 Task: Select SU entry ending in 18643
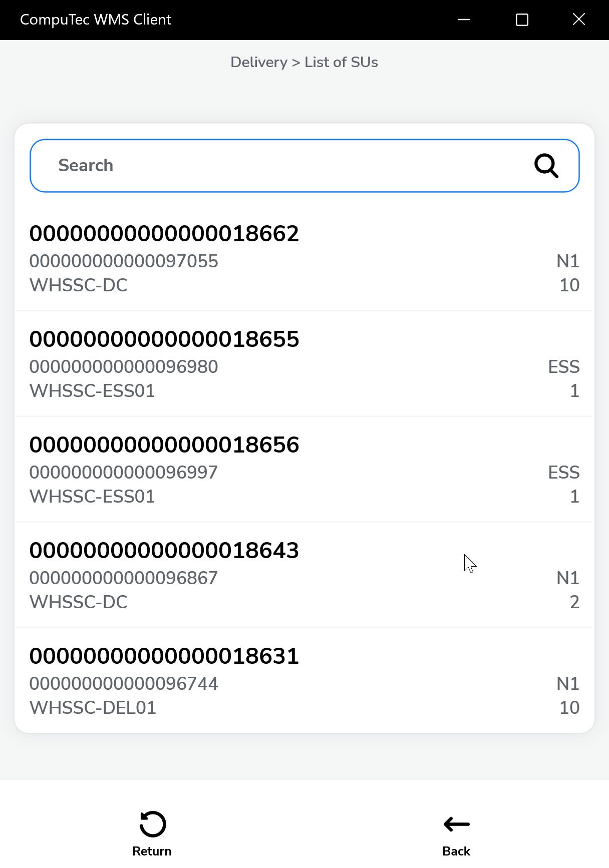pyautogui.click(x=164, y=551)
